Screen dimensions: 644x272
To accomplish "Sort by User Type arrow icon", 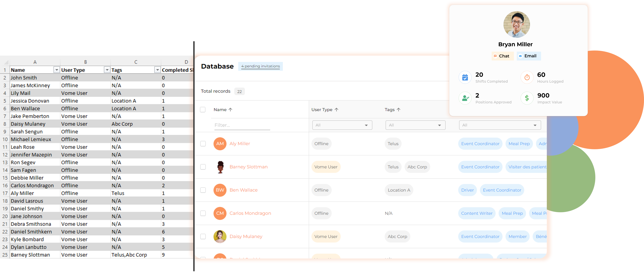I will click(337, 110).
